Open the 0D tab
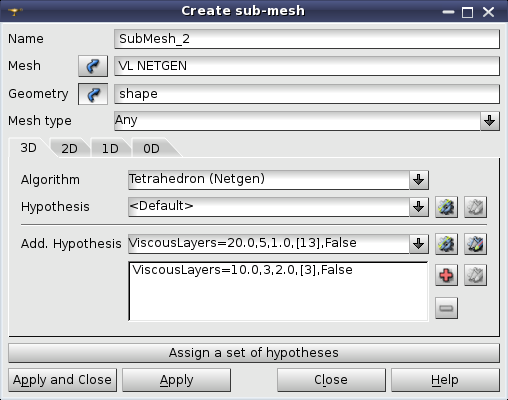This screenshot has height=400, width=508. point(151,149)
